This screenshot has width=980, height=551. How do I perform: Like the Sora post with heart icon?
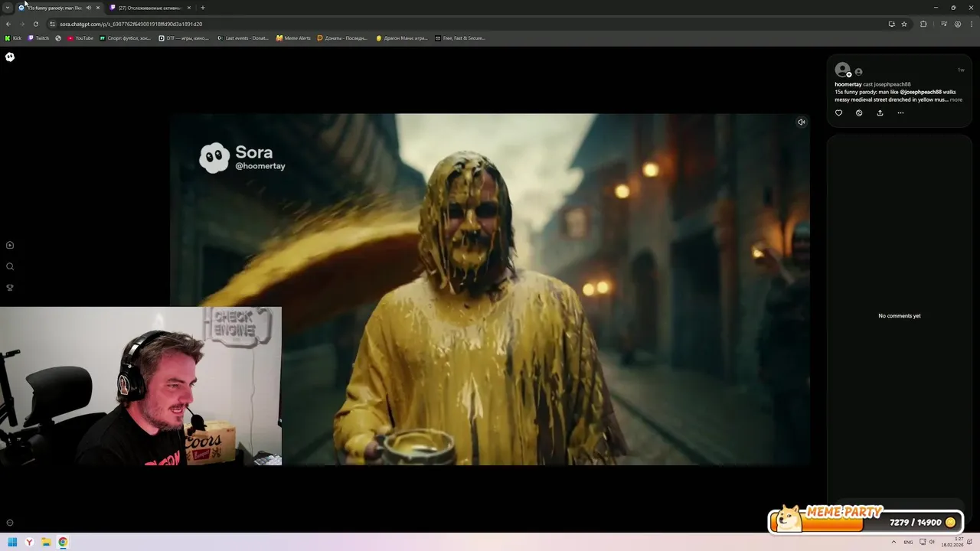pyautogui.click(x=838, y=112)
